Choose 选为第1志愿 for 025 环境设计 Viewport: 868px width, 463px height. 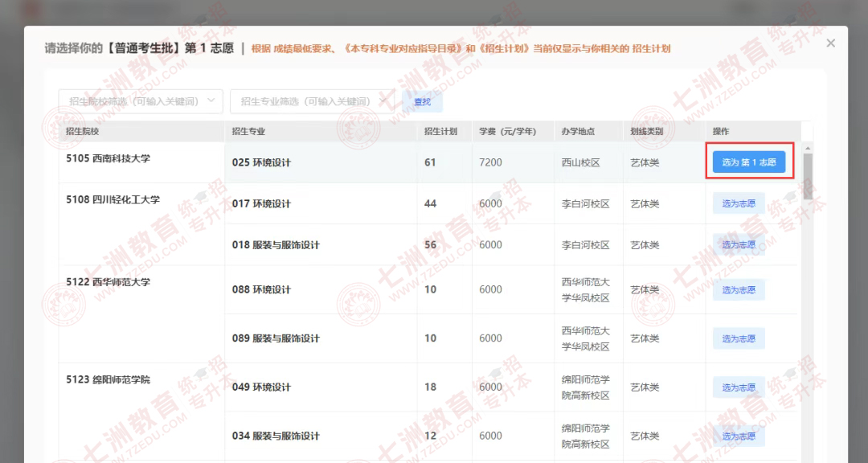(749, 162)
